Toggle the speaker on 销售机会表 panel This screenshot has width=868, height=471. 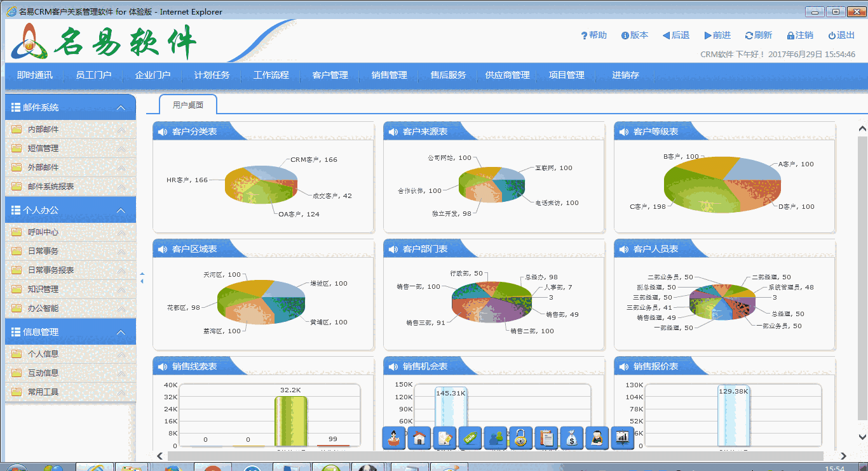(x=392, y=366)
